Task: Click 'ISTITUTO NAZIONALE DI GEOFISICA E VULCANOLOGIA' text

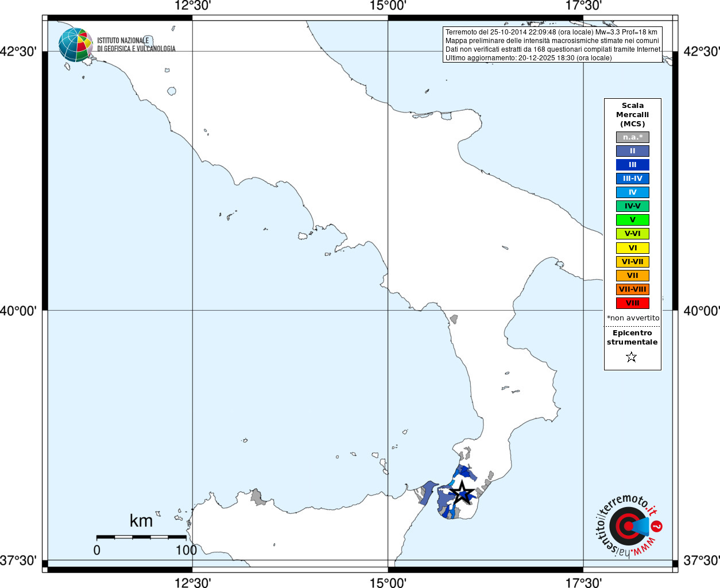Action: 136,45
